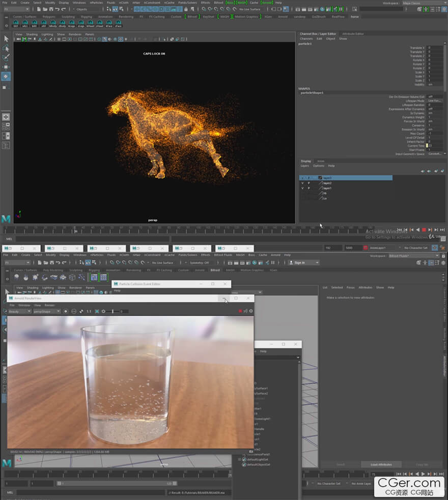The height and width of the screenshot is (500, 448).
Task: Open the Workspace dropdown in bottom Maya window
Action: pos(413,256)
